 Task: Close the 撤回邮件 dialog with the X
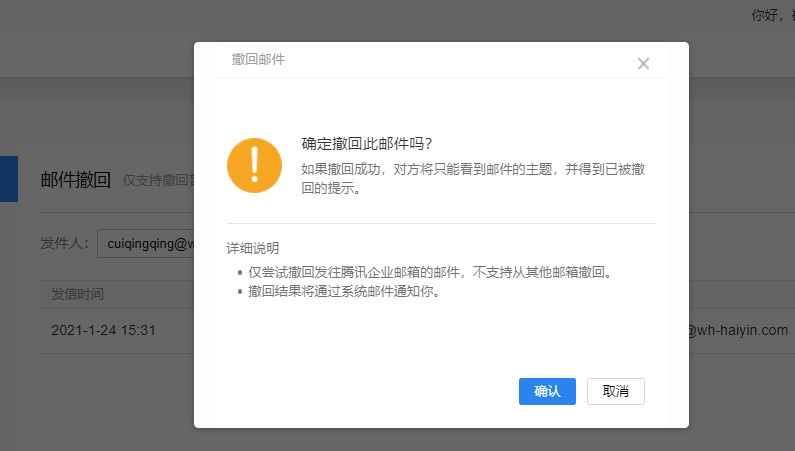click(643, 64)
